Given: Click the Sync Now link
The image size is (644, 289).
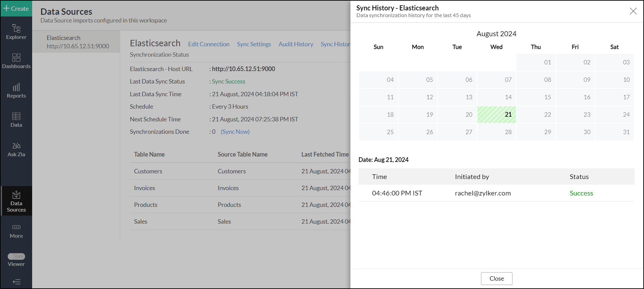Looking at the screenshot, I should (235, 132).
